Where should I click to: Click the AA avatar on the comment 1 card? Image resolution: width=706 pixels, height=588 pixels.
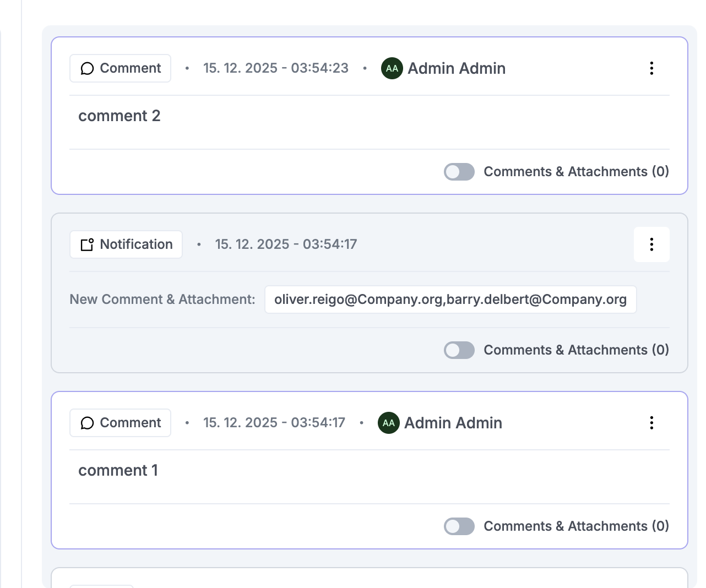(x=388, y=423)
